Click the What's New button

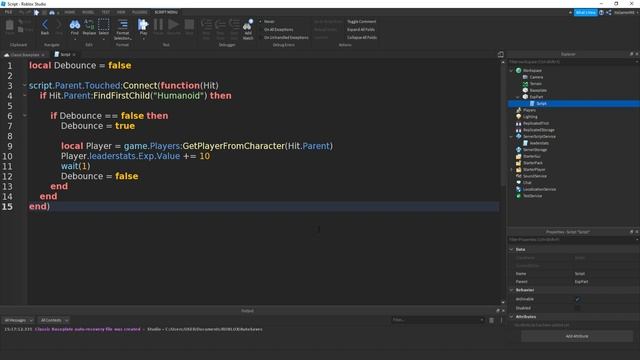tap(585, 13)
